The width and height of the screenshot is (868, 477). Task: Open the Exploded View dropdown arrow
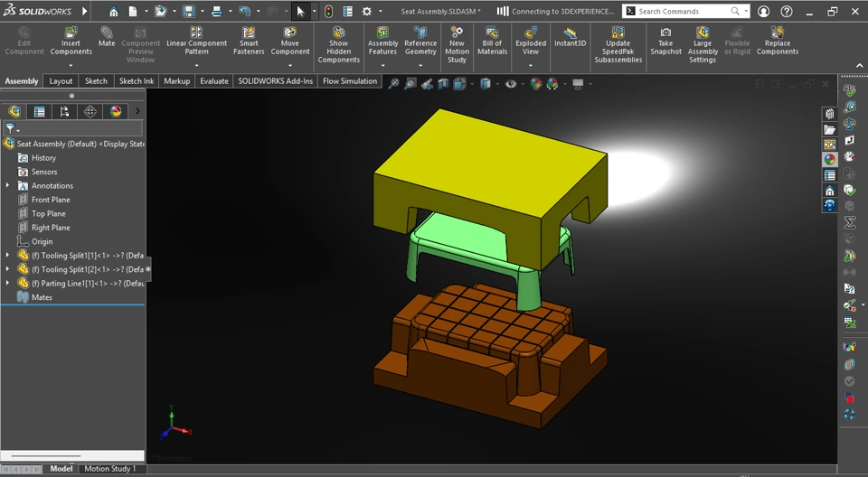(531, 65)
